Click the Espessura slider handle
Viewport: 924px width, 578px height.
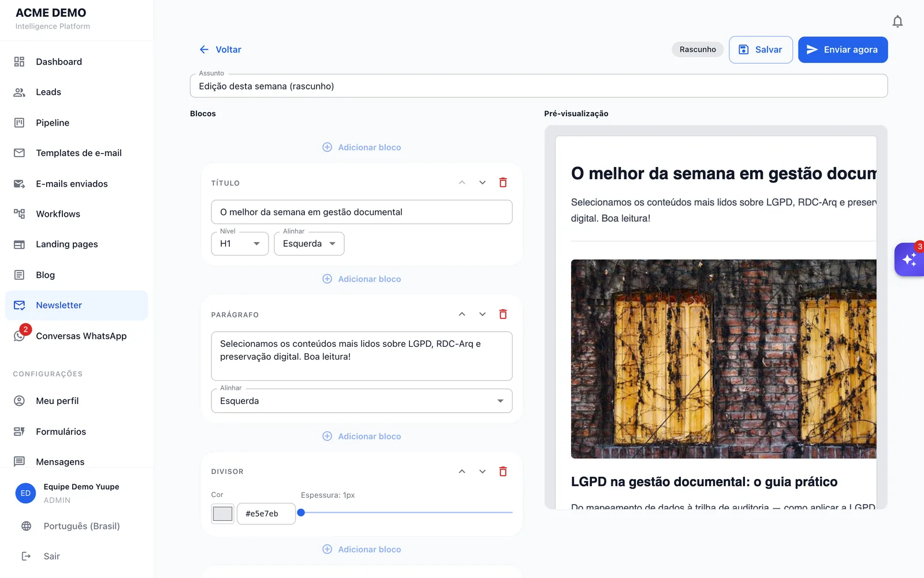pos(301,512)
